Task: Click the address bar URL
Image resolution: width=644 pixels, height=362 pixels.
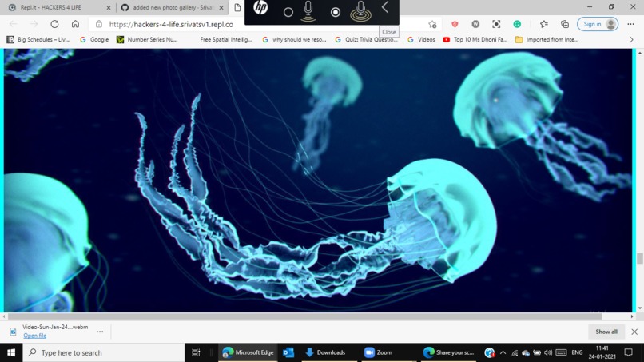Action: coord(171,24)
